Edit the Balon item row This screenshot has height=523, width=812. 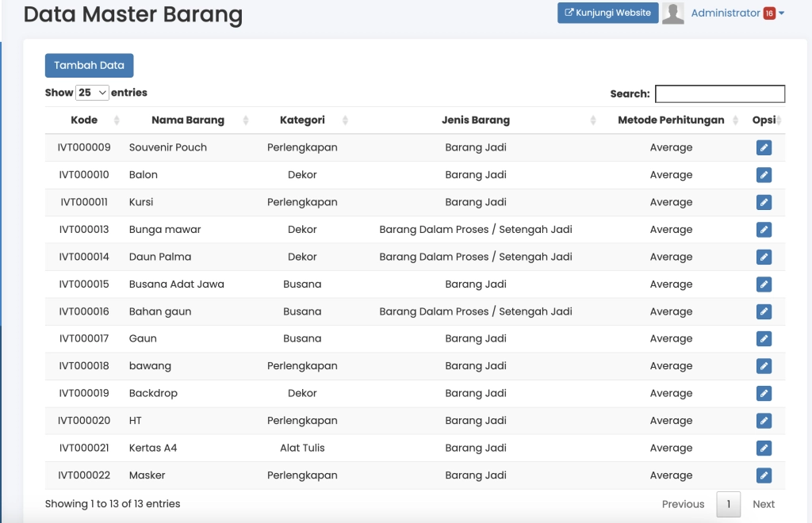pyautogui.click(x=764, y=175)
